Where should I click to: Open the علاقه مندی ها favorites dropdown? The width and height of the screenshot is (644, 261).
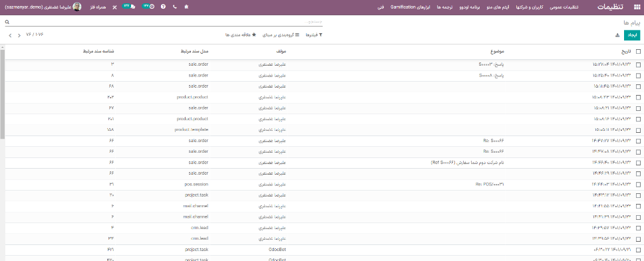pos(241,35)
